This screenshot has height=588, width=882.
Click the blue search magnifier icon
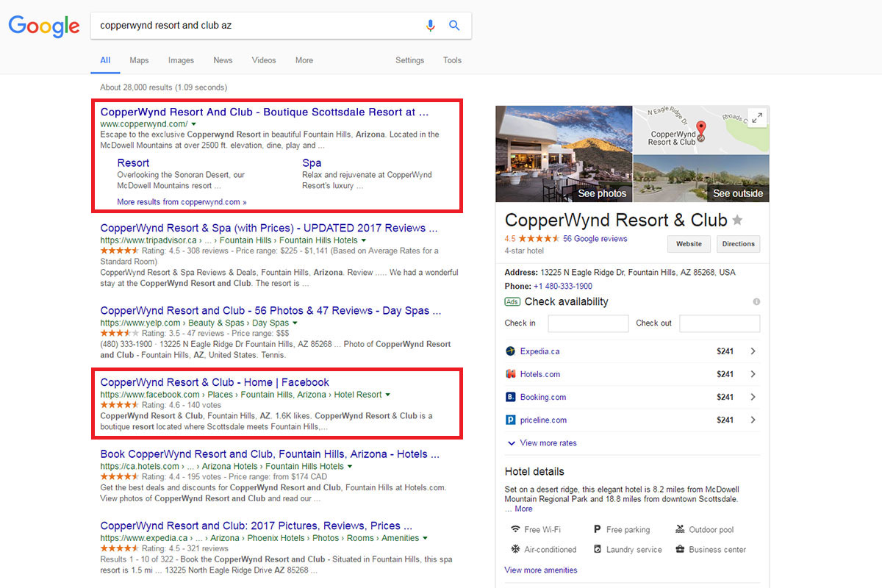click(454, 26)
